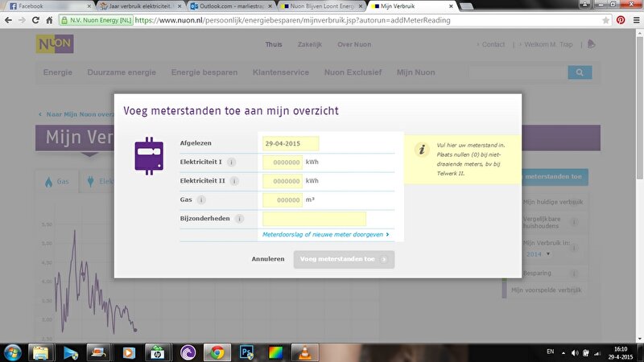Show hidden tray icons arrow
Viewport: 644px width, 362px height.
tap(563, 353)
